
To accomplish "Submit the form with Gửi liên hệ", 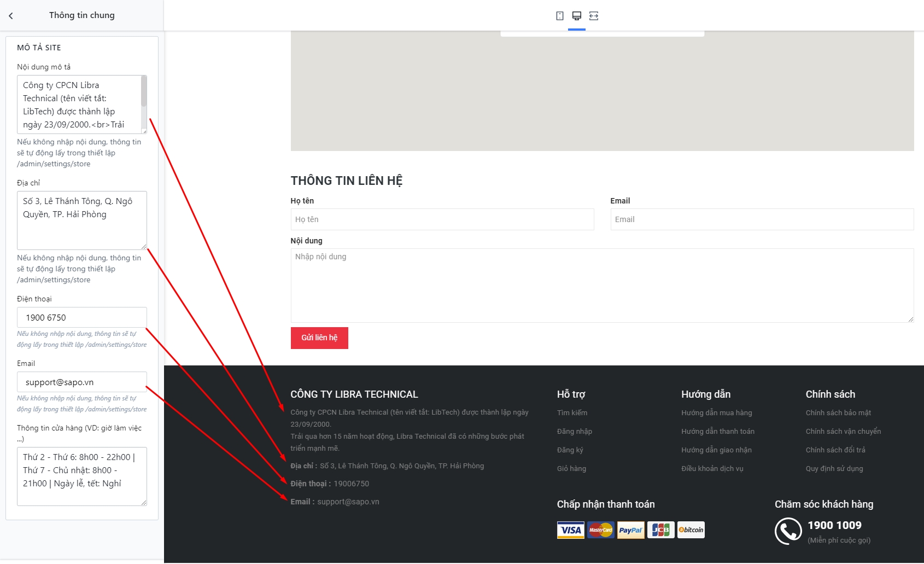I will click(319, 338).
